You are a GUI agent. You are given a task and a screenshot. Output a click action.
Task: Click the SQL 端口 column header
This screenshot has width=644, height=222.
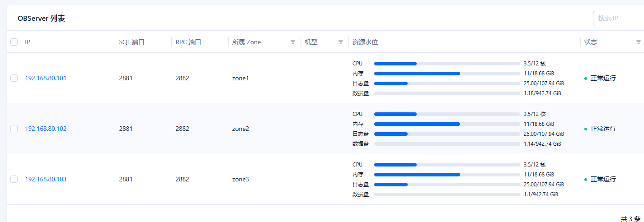(x=132, y=42)
